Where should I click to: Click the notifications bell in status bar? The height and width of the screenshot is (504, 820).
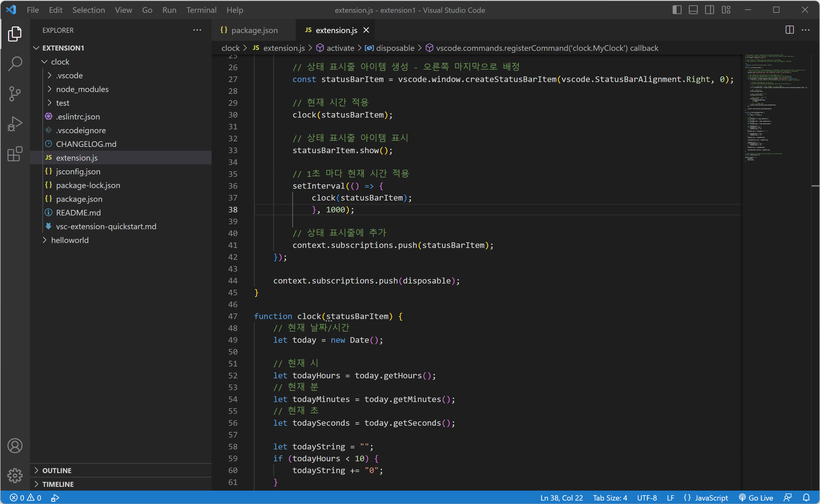pos(806,498)
